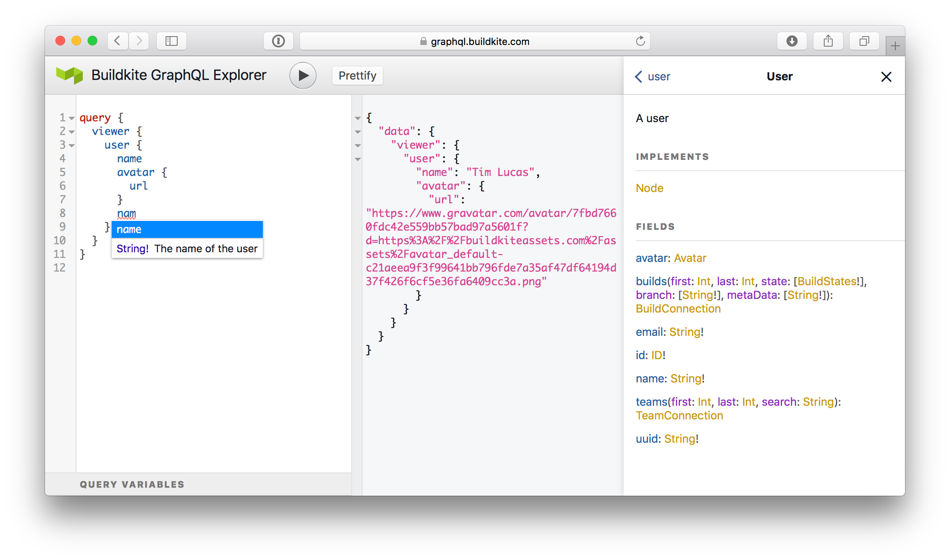Click the graphql.buildkite.com address bar
The image size is (950, 560).
pyautogui.click(x=475, y=41)
